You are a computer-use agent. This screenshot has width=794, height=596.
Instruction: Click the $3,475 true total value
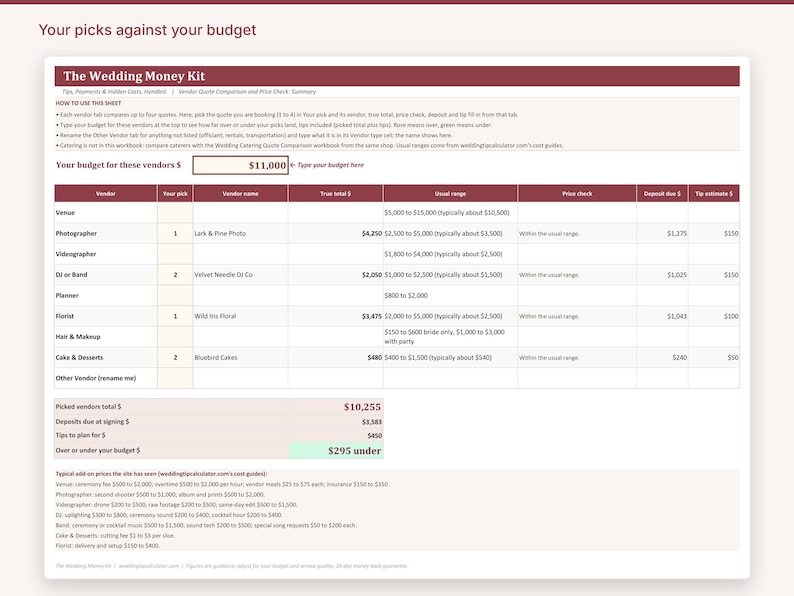pyautogui.click(x=372, y=316)
